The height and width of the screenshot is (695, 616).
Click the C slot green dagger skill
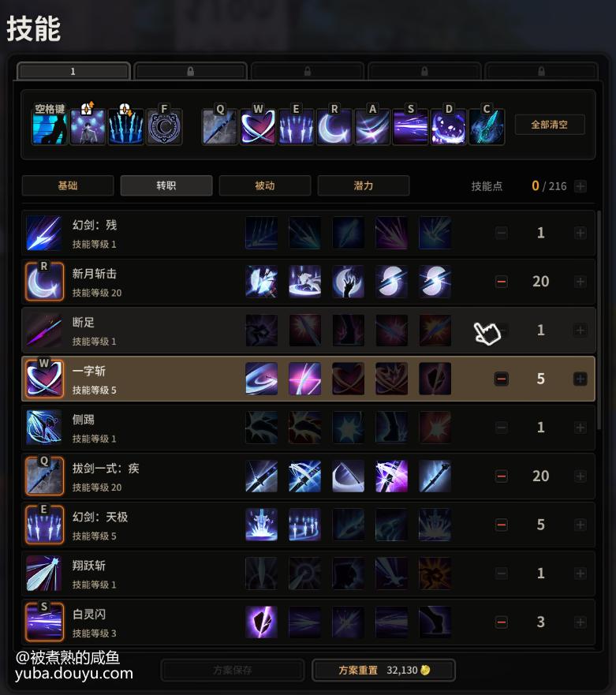click(x=487, y=127)
